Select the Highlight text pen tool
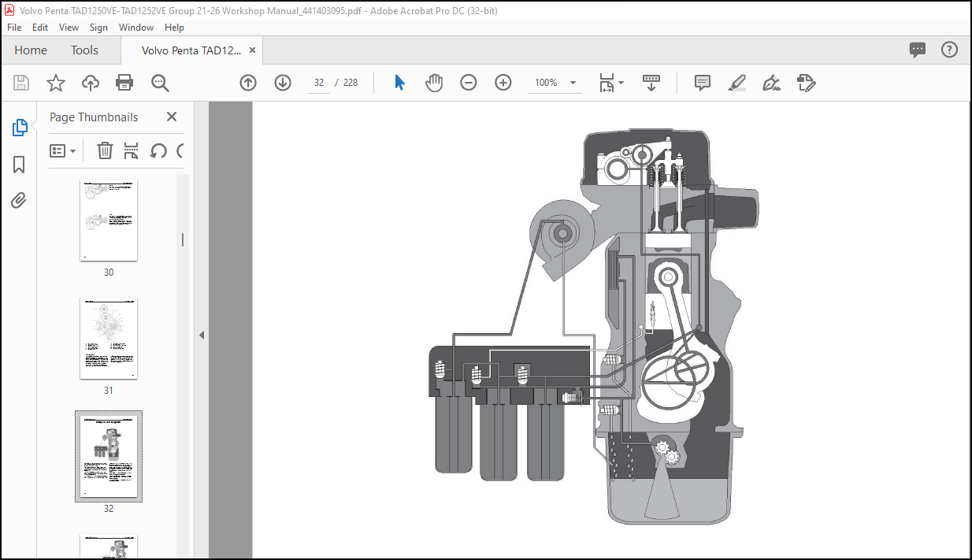Screen dimensions: 972x560 pyautogui.click(x=737, y=83)
